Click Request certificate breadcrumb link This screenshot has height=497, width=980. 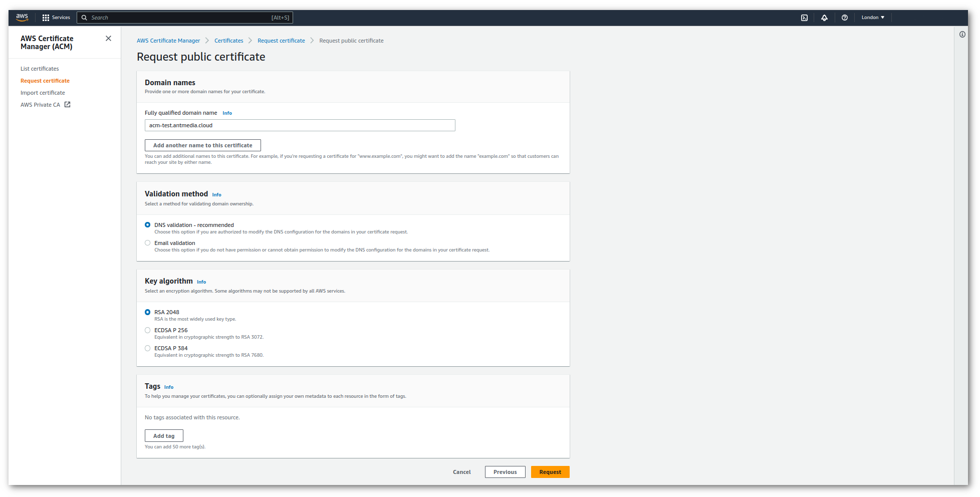pyautogui.click(x=281, y=41)
